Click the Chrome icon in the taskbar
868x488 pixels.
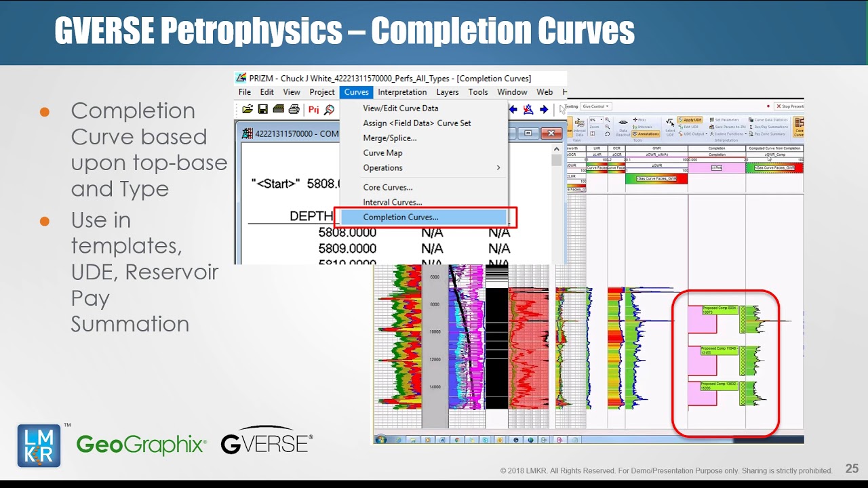pyautogui.click(x=456, y=440)
